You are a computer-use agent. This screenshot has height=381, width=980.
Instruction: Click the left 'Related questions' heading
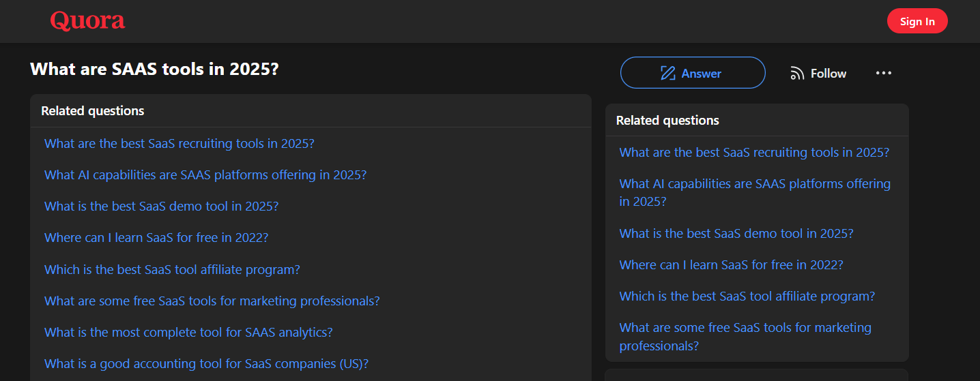(93, 110)
